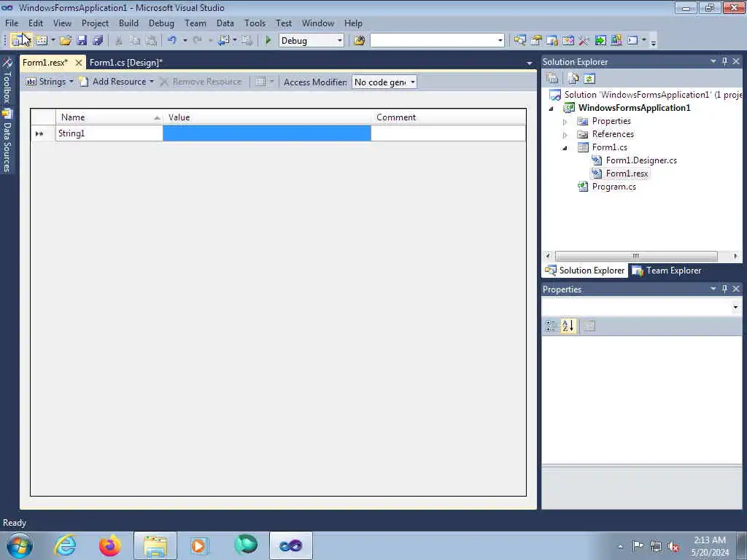747x560 pixels.
Task: Click Show All Files in Solution Explorer
Action: 573,79
